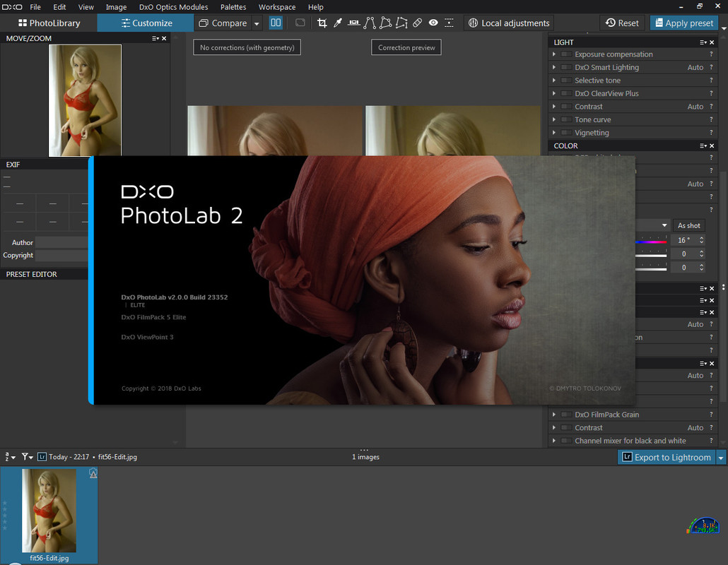Enable the DxO Smart Lighting switch

tap(567, 68)
